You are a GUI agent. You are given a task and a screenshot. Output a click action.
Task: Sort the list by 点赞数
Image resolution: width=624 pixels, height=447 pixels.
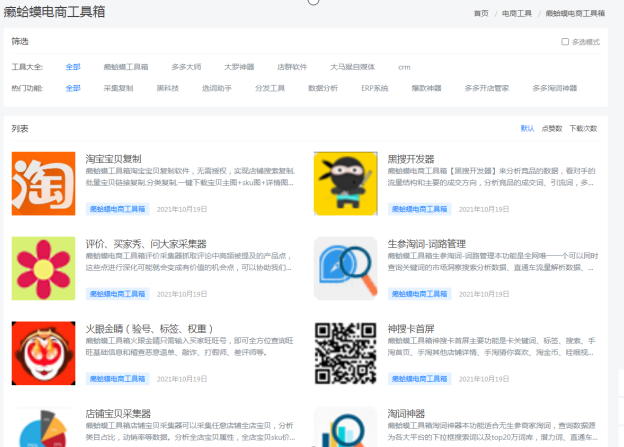point(552,128)
